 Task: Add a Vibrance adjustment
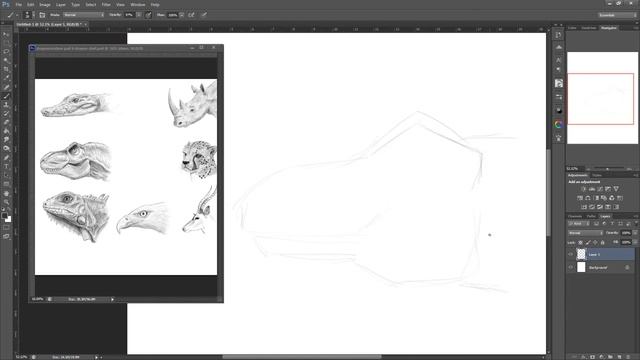tap(616, 189)
